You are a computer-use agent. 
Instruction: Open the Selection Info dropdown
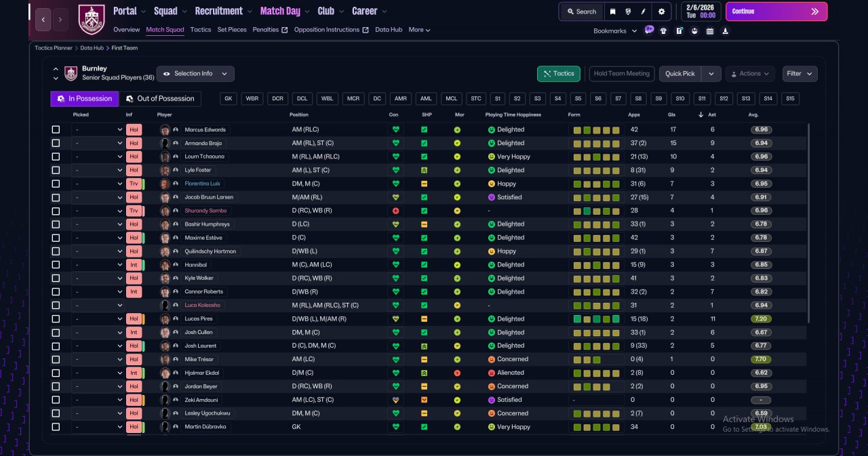[195, 74]
